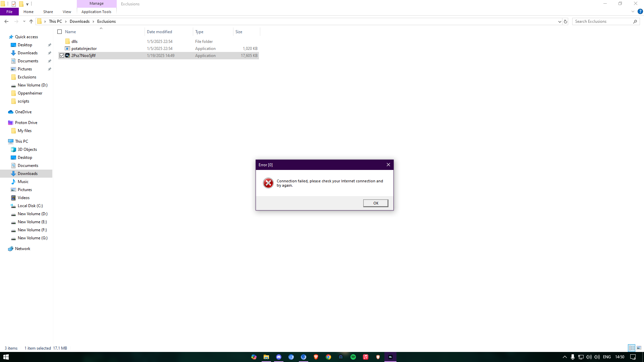Open Spotify from the taskbar
This screenshot has height=362, width=644.
[353, 357]
